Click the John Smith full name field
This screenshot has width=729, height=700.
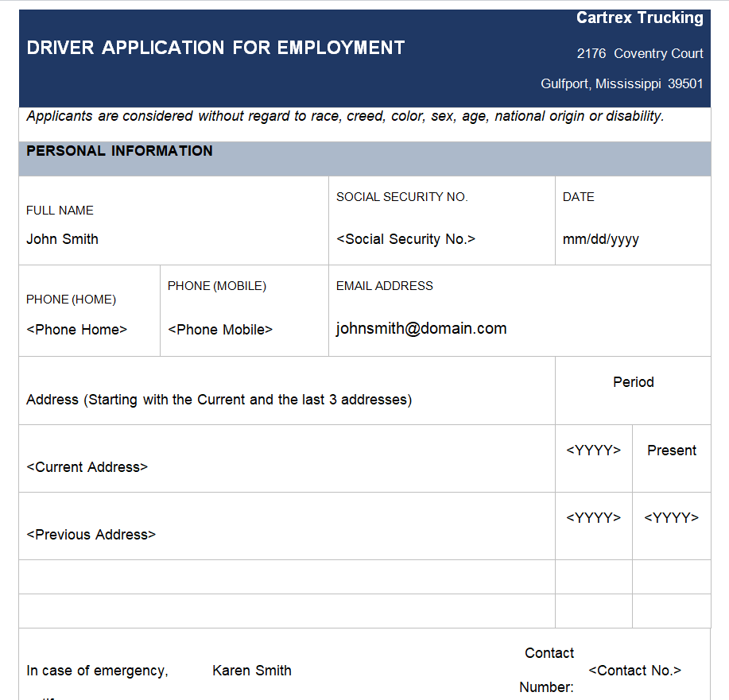pyautogui.click(x=62, y=239)
